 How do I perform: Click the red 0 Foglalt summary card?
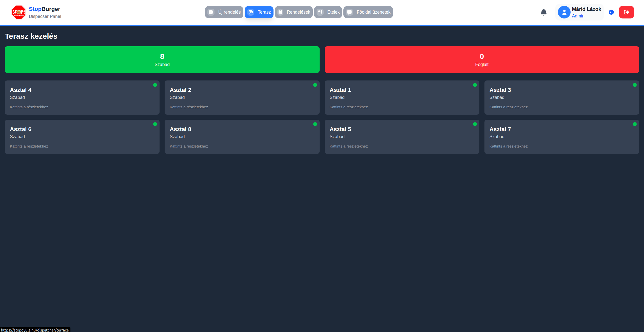[x=482, y=60]
